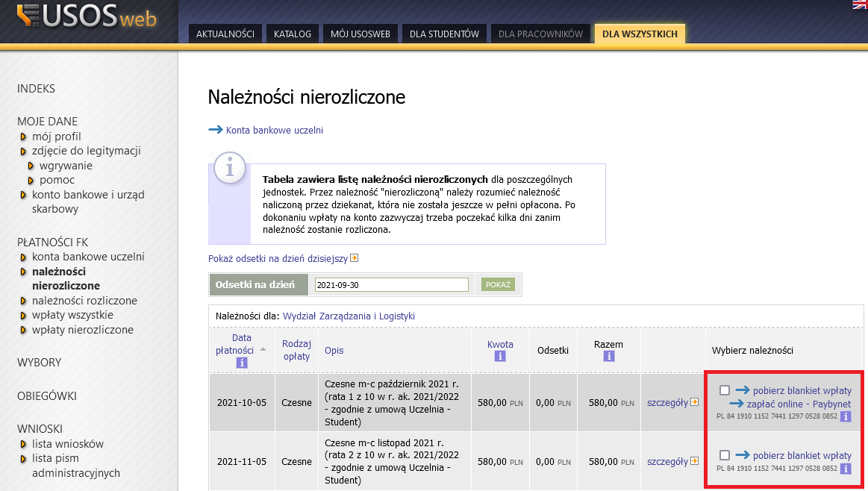The height and width of the screenshot is (491, 868).
Task: Open WNIOSKI section
Action: point(40,429)
